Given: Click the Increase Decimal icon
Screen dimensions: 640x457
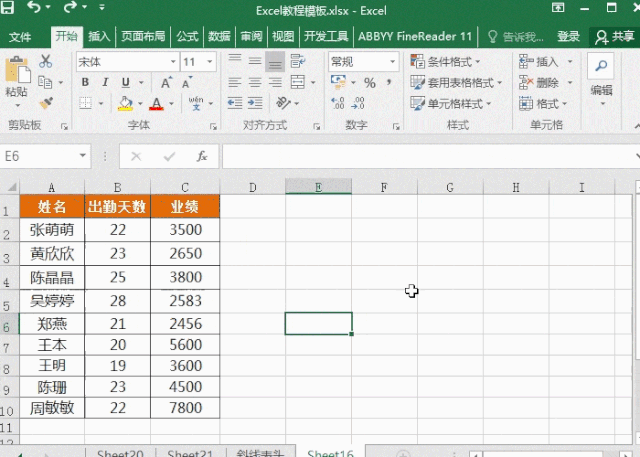Looking at the screenshot, I should [338, 103].
